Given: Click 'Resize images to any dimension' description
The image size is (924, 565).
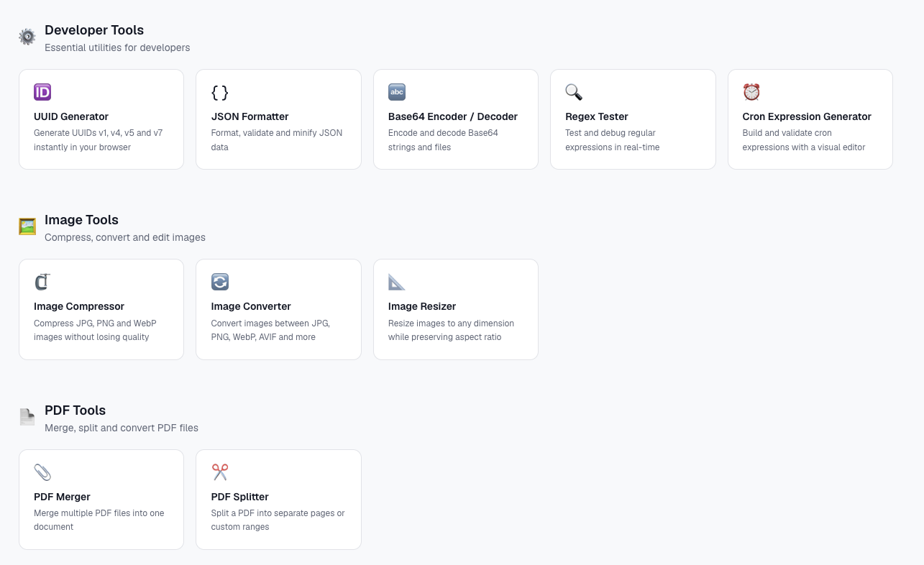Looking at the screenshot, I should 452,330.
